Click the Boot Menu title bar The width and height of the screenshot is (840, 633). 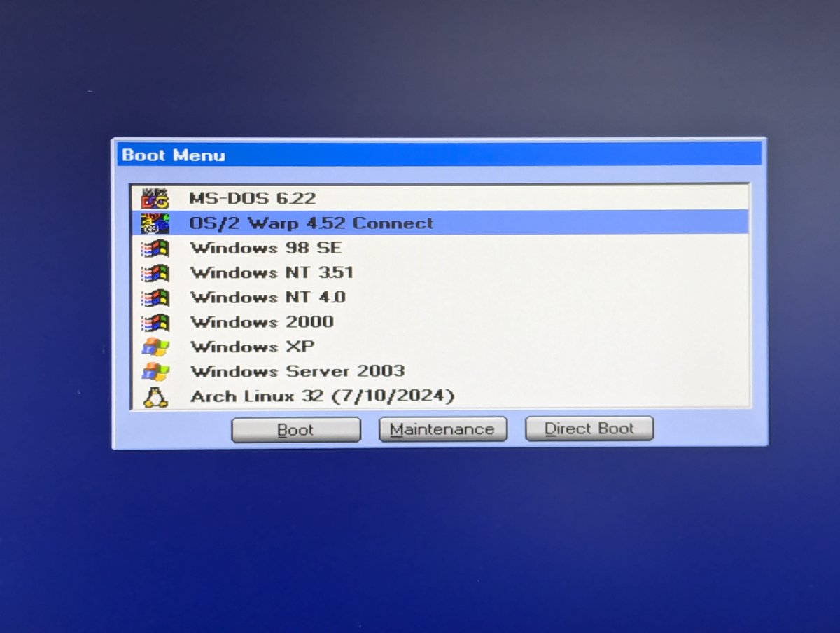click(439, 155)
